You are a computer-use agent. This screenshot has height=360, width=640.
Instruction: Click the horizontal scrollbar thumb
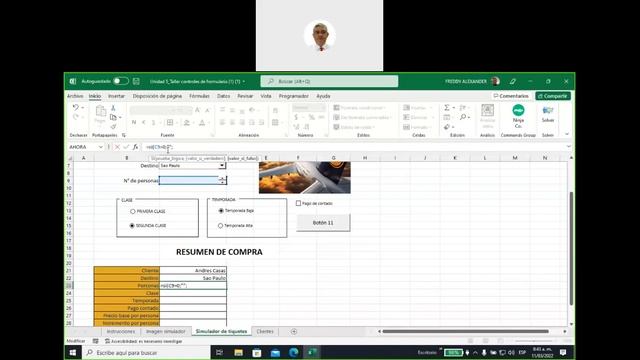pos(465,331)
